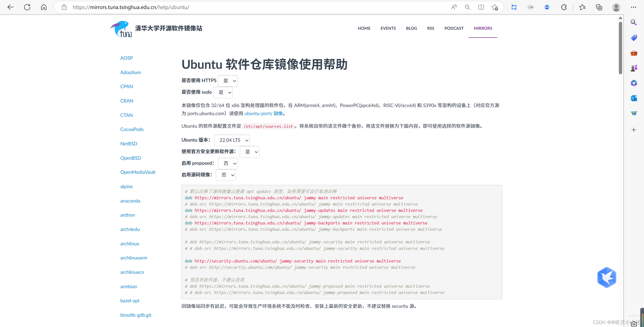Open the NetBSD help link
This screenshot has height=327, width=644.
coord(129,144)
